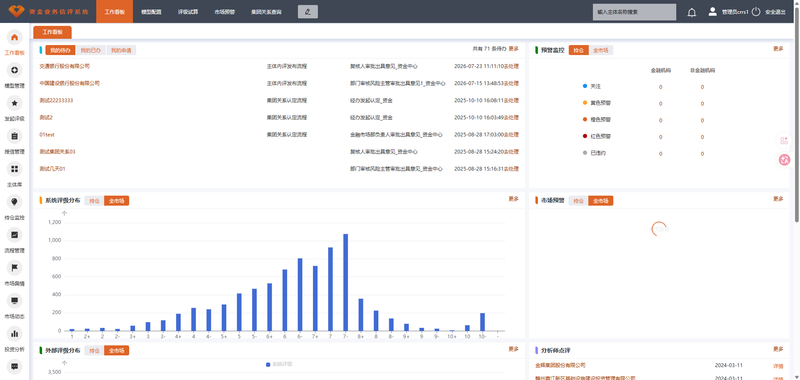Select the 持仓监控 sidebar icon
The height and width of the screenshot is (380, 800).
click(14, 202)
